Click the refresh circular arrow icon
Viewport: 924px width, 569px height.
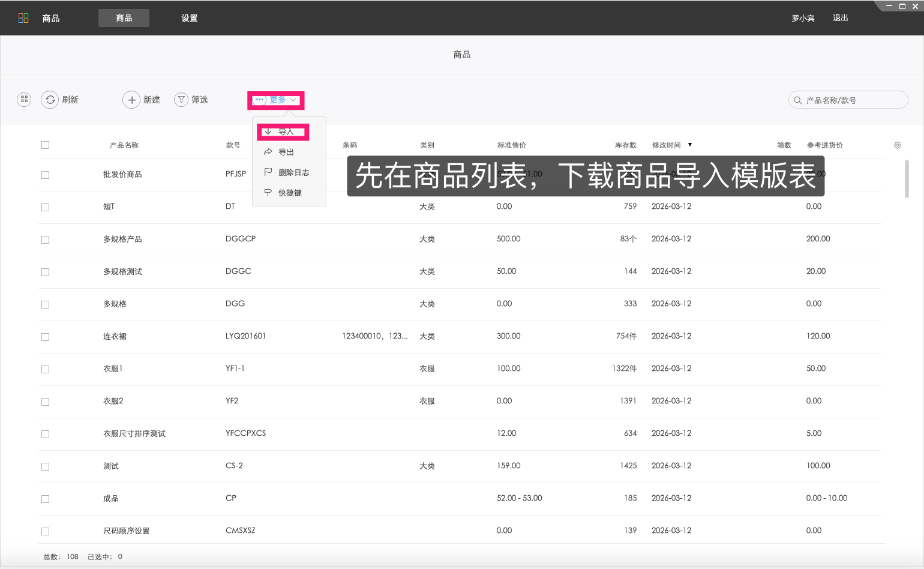[50, 100]
